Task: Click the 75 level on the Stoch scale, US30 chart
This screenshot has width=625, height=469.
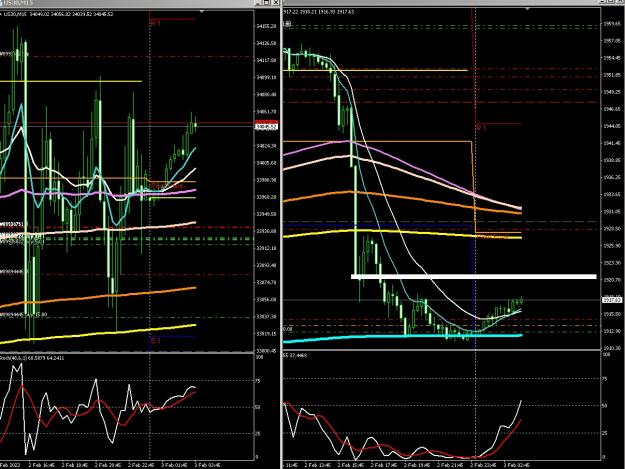Action: (258, 381)
